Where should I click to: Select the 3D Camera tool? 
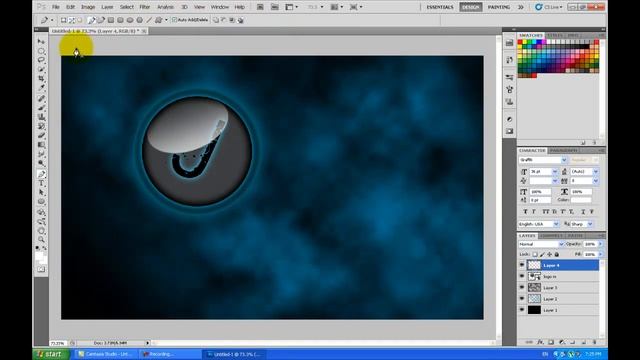pos(41,222)
